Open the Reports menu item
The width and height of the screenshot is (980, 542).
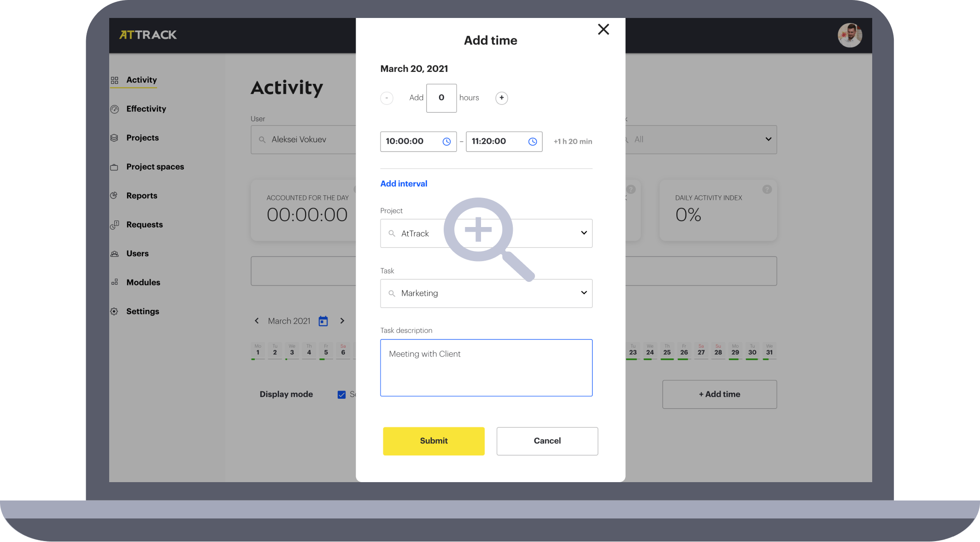[x=141, y=196]
